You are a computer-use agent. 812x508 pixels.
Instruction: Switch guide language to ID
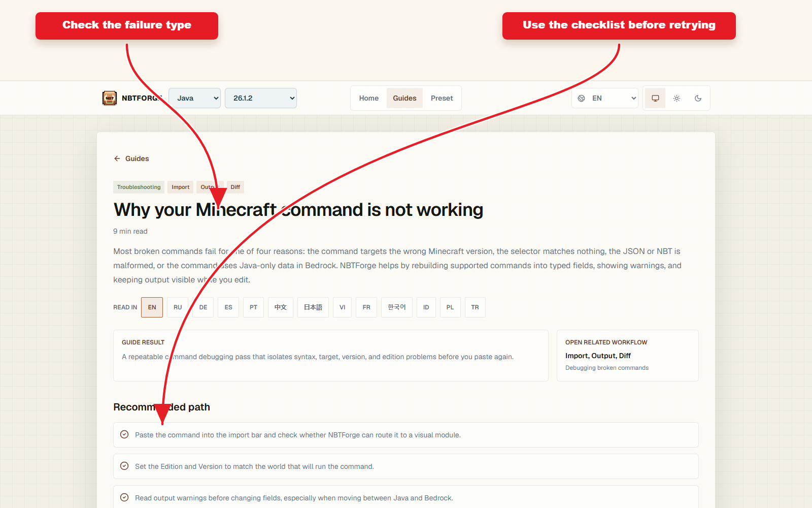426,307
